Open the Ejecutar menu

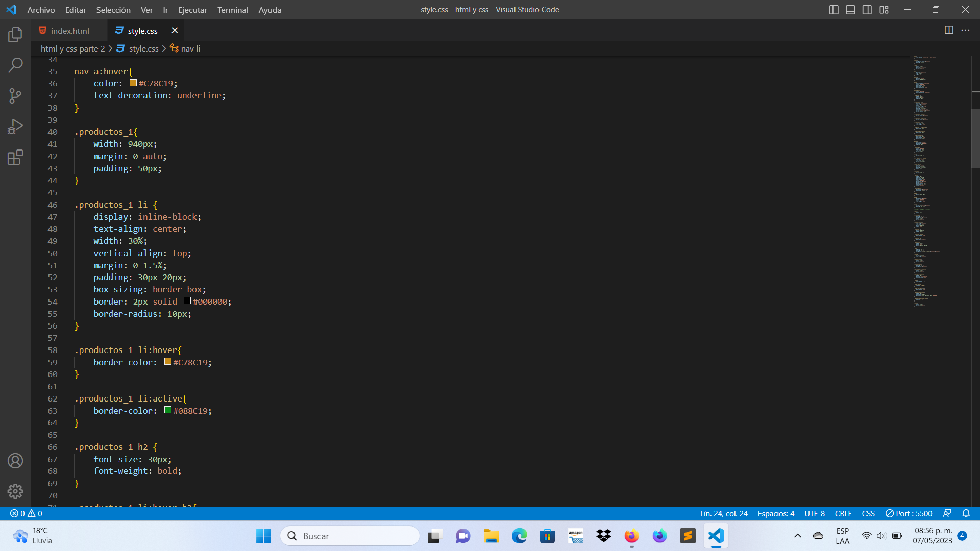point(192,10)
